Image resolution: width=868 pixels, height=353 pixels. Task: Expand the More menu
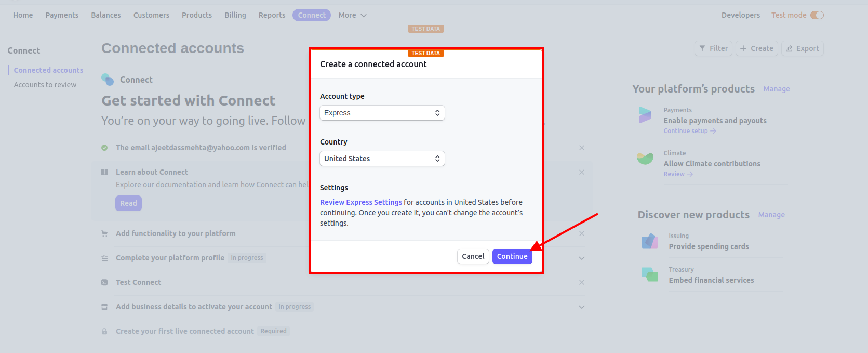click(x=352, y=15)
